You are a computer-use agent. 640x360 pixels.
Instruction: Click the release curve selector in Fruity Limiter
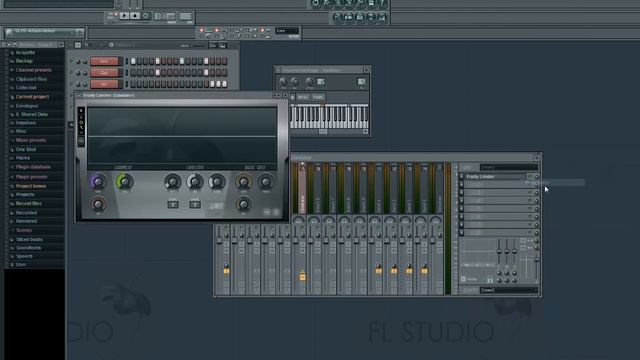[x=195, y=204]
